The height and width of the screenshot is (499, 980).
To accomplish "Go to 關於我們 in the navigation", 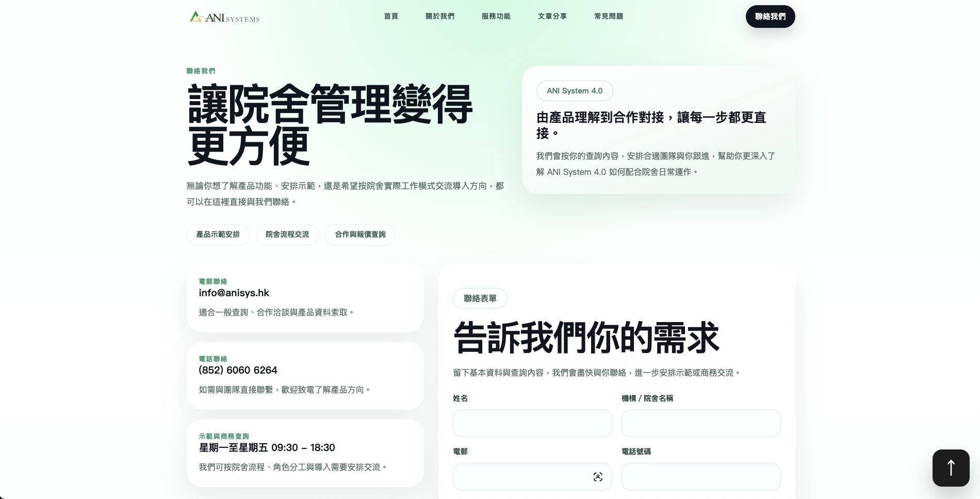I will point(440,17).
